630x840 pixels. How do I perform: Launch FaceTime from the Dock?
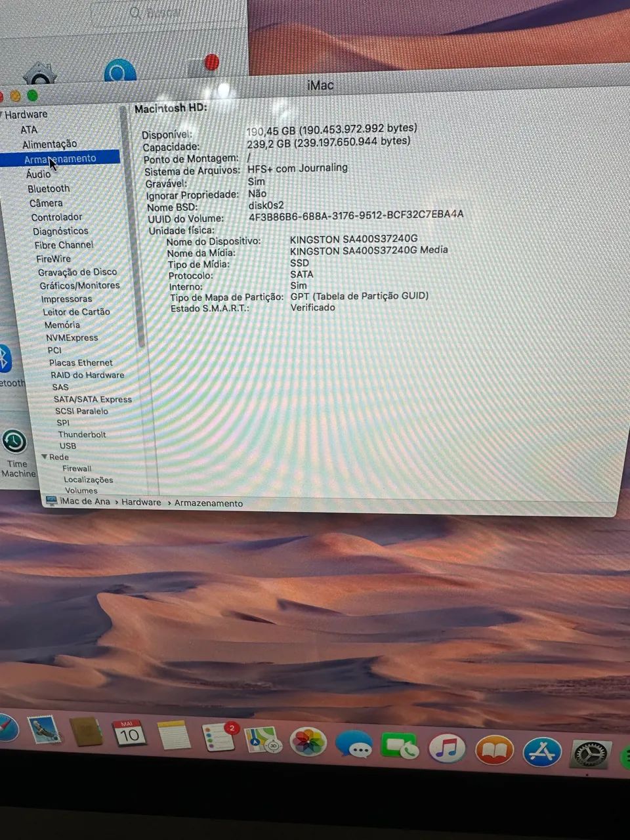point(400,747)
